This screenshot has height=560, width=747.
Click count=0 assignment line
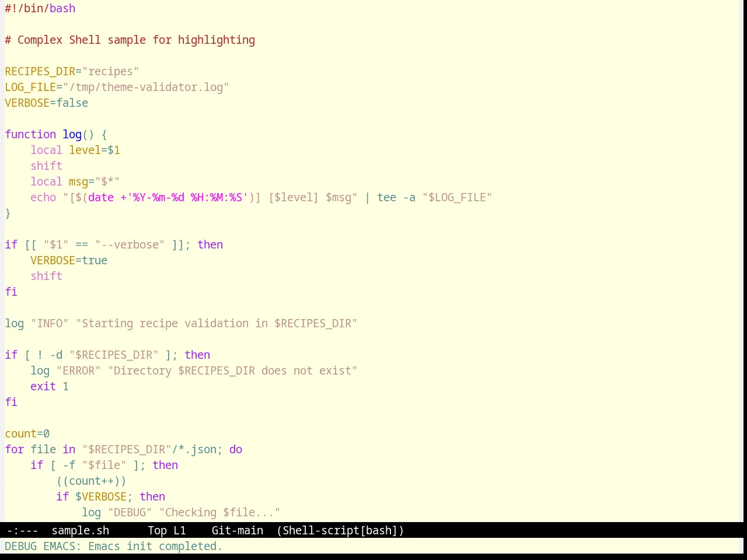click(x=27, y=433)
